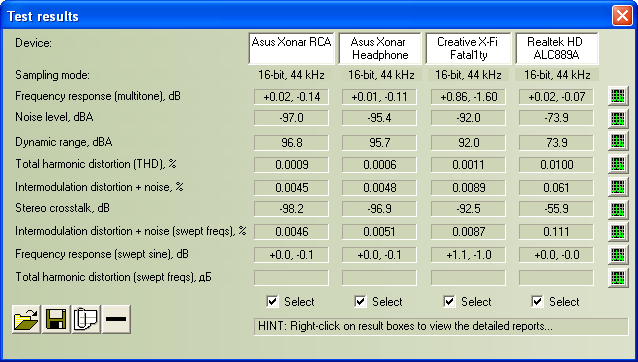Click the -97.0 noise level box
Image resolution: width=638 pixels, height=362 pixels.
pos(291,118)
